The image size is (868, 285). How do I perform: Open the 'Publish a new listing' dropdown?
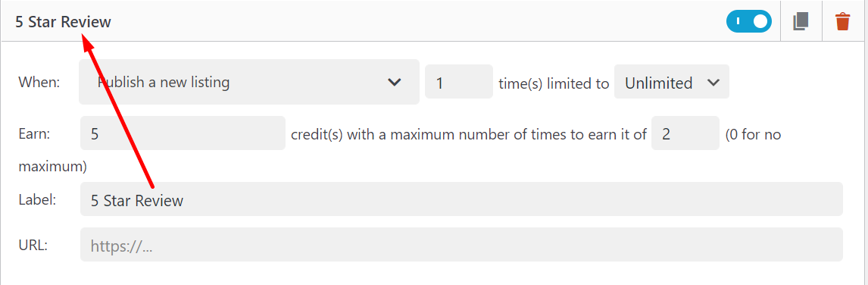249,82
